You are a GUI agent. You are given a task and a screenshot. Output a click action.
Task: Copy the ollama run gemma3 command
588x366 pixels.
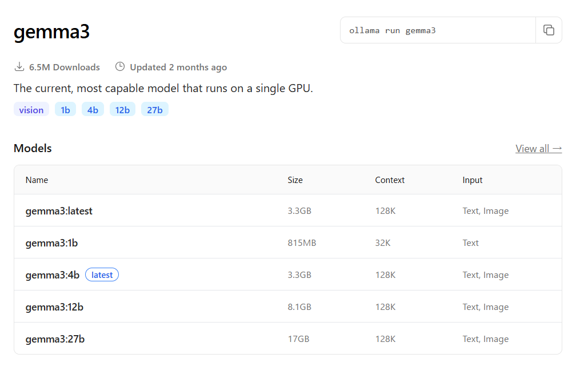549,30
